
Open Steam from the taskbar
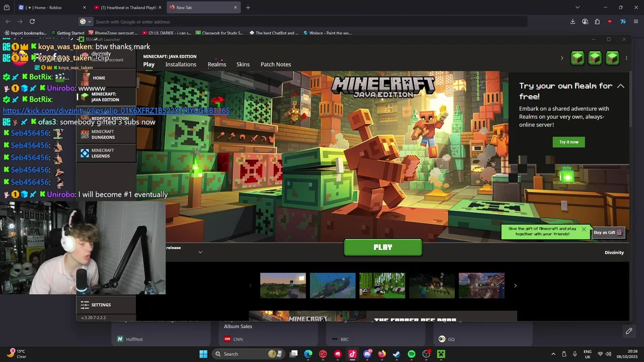coord(396,354)
